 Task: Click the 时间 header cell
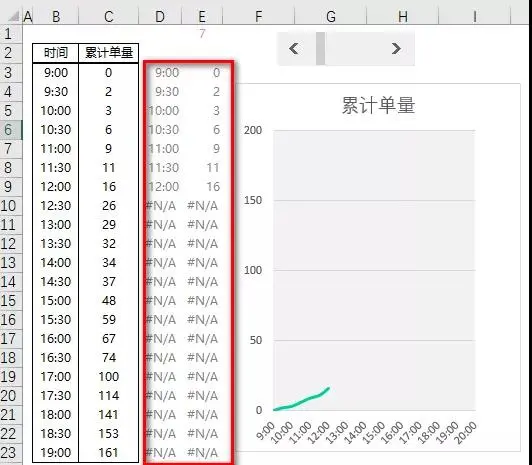(x=56, y=53)
